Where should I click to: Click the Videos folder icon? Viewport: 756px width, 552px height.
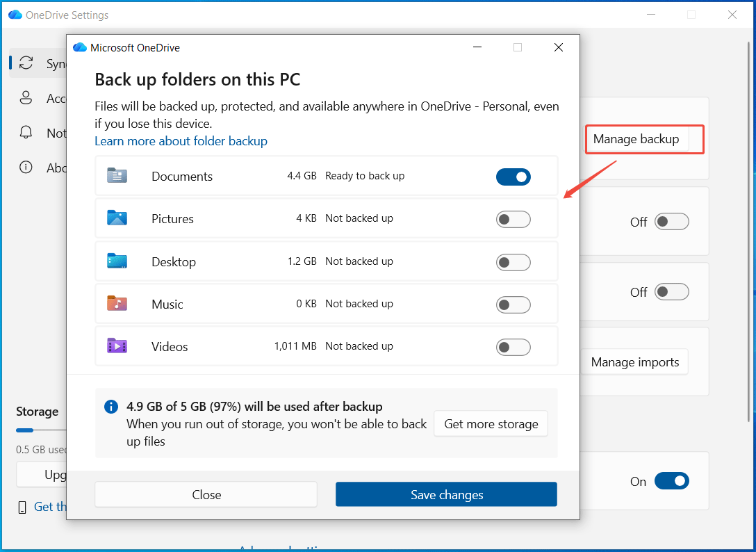pos(118,346)
